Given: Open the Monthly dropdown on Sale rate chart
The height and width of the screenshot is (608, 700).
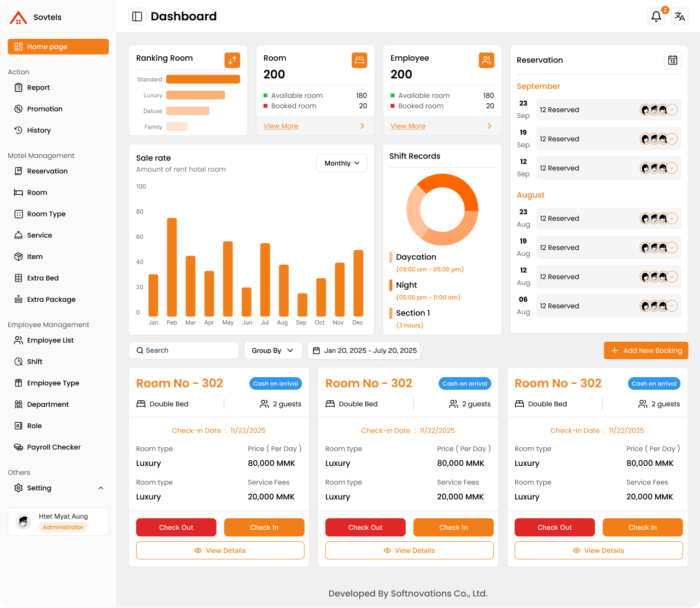Looking at the screenshot, I should pos(341,163).
